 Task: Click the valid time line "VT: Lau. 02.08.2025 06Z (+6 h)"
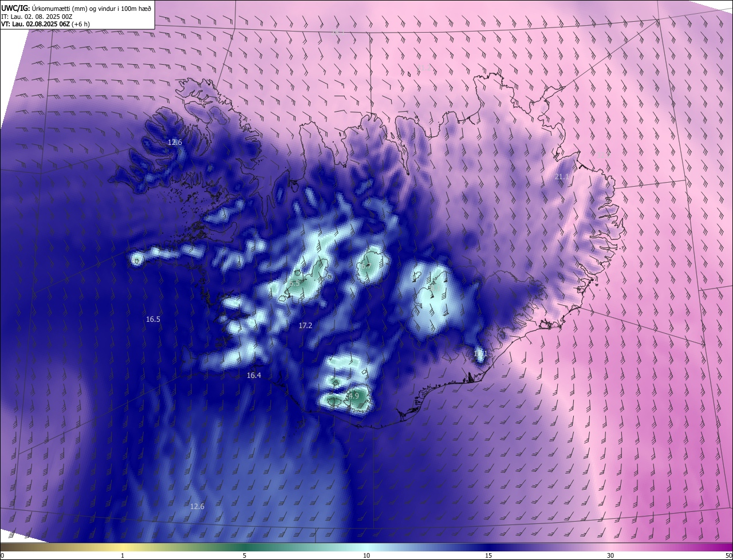click(x=45, y=24)
